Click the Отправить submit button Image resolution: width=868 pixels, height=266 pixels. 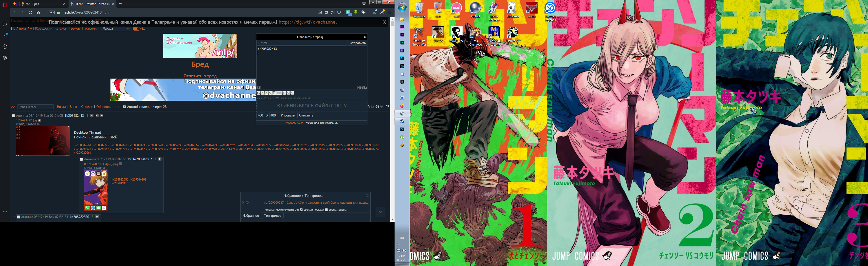point(358,43)
